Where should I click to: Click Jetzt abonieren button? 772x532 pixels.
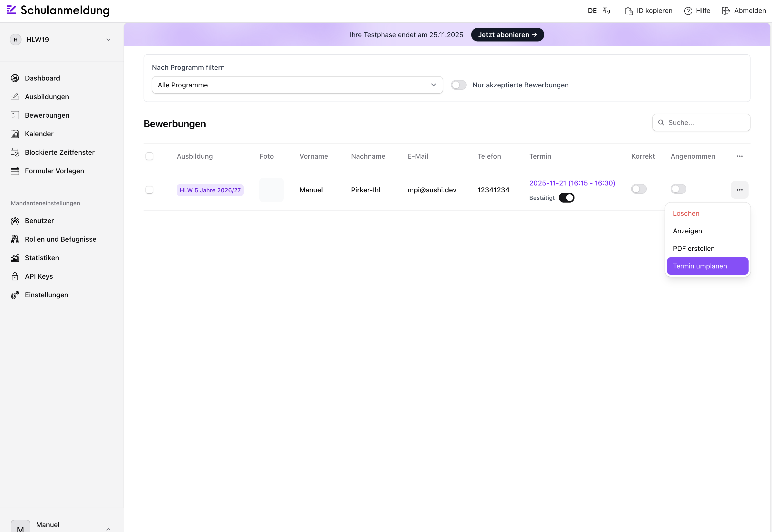(x=507, y=35)
